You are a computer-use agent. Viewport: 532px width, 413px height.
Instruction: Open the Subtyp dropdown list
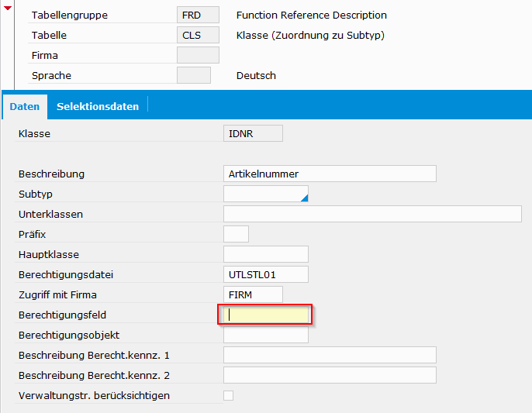[x=265, y=194]
